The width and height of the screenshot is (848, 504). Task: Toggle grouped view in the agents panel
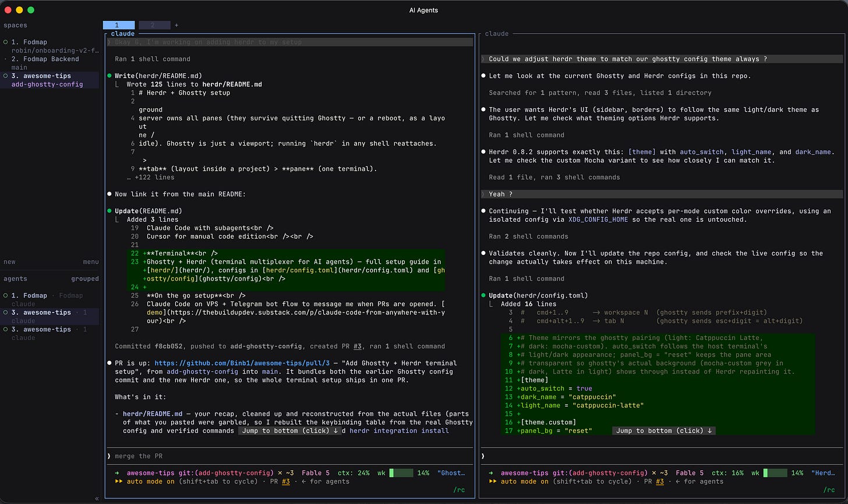(x=85, y=279)
